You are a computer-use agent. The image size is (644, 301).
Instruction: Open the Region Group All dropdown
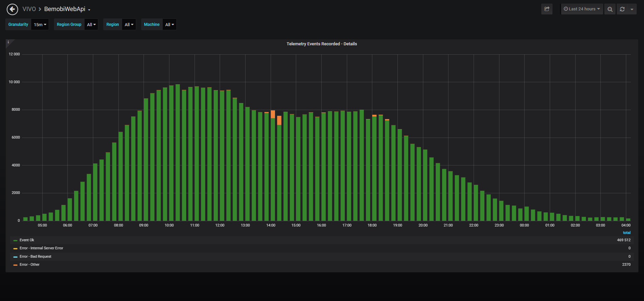click(91, 24)
